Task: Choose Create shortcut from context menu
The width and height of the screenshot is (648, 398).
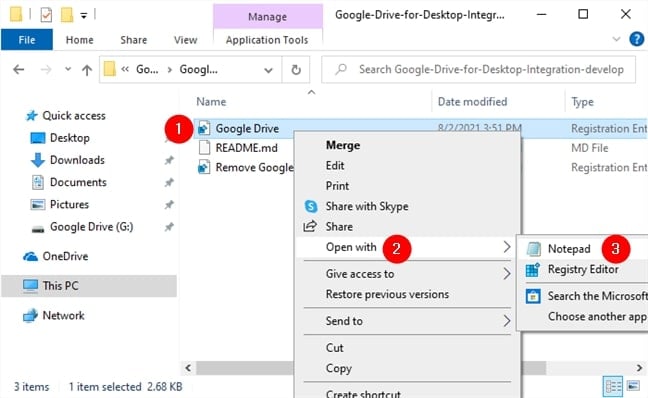Action: coord(363,393)
